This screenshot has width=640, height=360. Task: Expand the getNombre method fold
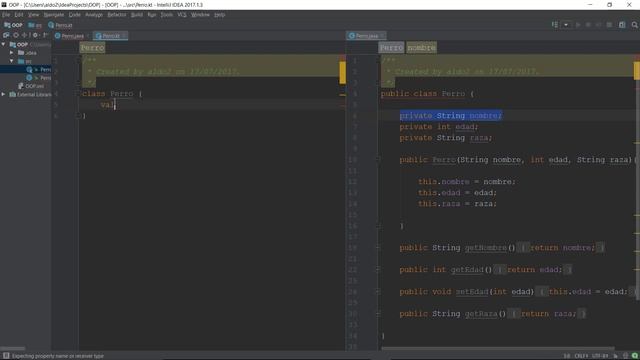coord(378,248)
